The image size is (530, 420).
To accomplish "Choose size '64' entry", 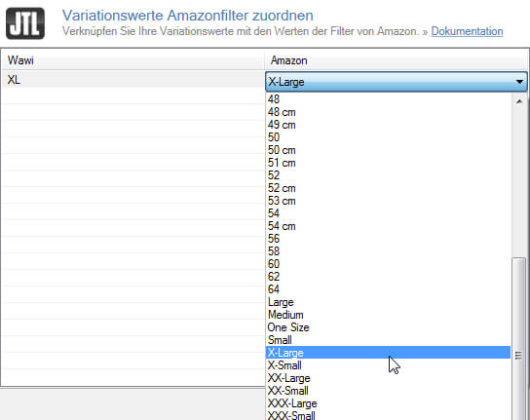I will [x=388, y=289].
